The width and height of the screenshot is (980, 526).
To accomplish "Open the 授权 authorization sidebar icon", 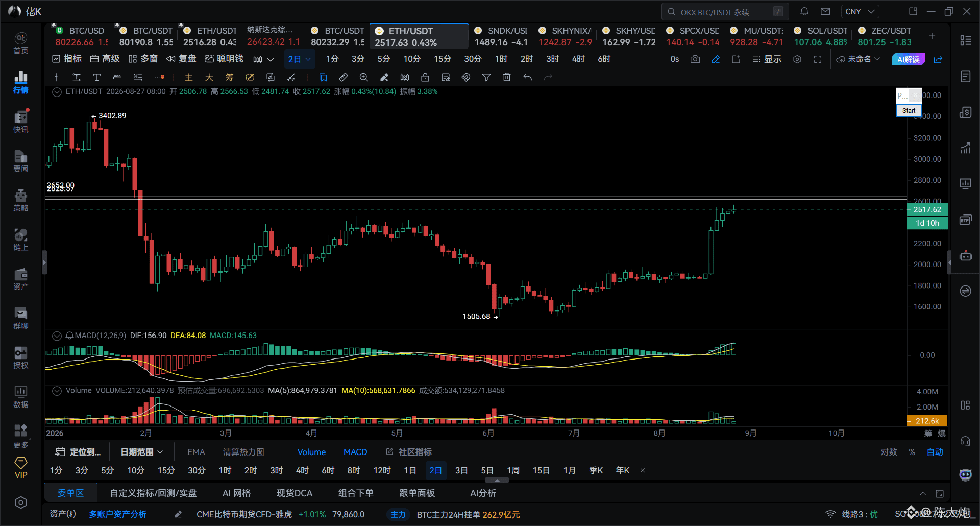I will click(x=21, y=358).
